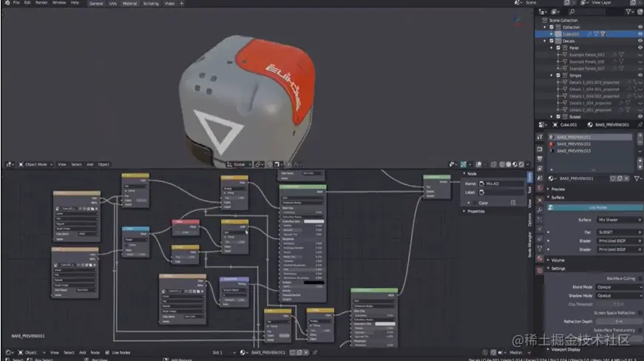Expand the Preview panel

(x=557, y=189)
